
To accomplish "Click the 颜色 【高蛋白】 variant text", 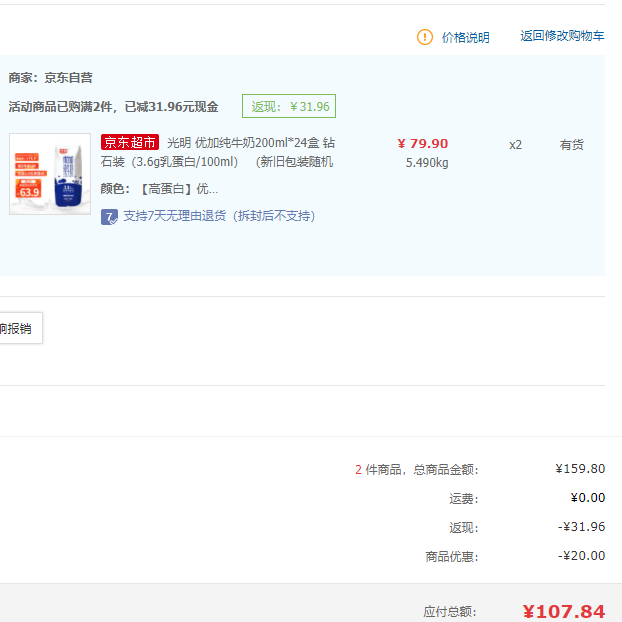I will click(159, 188).
